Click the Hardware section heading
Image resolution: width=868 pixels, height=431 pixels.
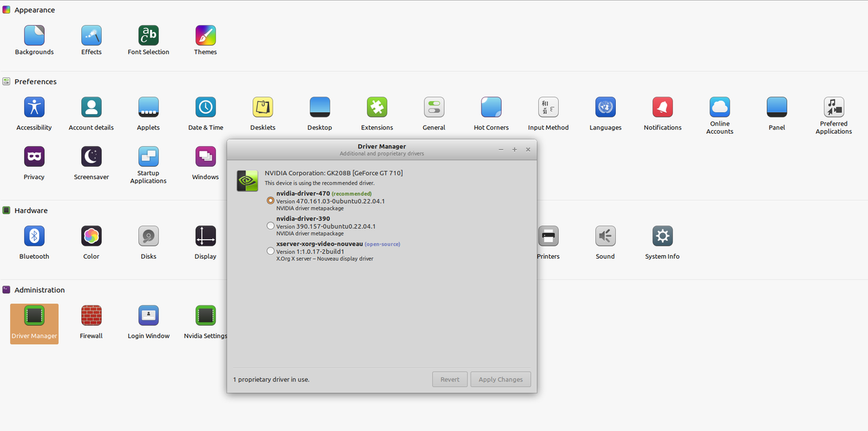(31, 210)
